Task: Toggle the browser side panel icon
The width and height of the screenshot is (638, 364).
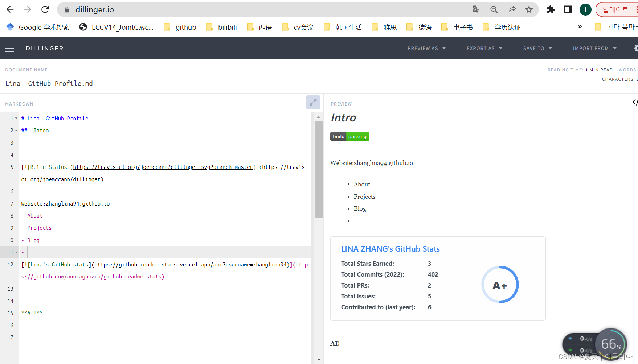Action: [568, 10]
